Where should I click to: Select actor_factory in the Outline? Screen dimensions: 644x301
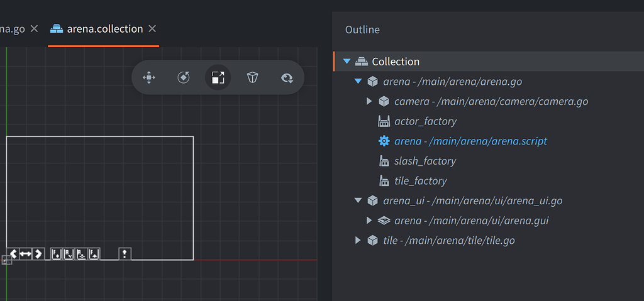pyautogui.click(x=425, y=121)
